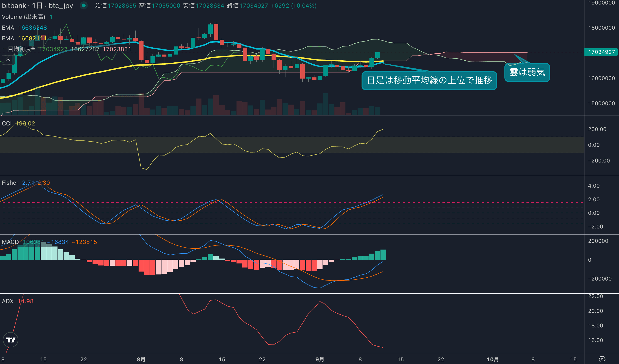Click the MACD indicator label
The height and width of the screenshot is (364, 619).
(x=10, y=242)
